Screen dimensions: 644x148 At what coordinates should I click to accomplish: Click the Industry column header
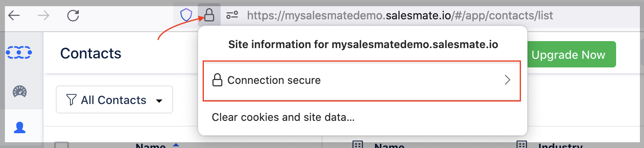click(x=560, y=145)
